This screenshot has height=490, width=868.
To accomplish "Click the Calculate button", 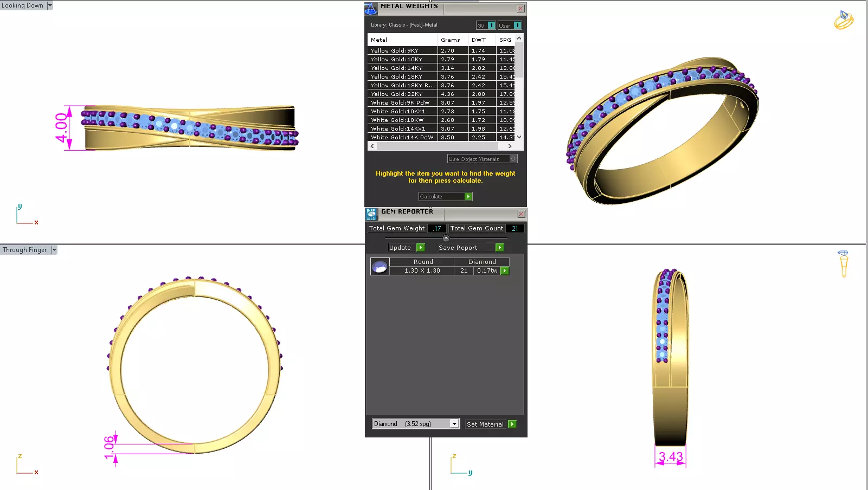I will [441, 197].
